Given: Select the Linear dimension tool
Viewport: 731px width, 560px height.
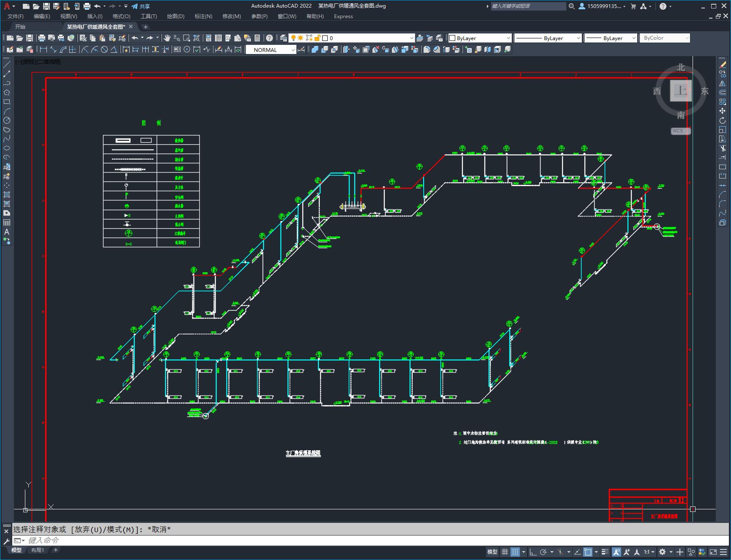Looking at the screenshot, I should pos(43,50).
